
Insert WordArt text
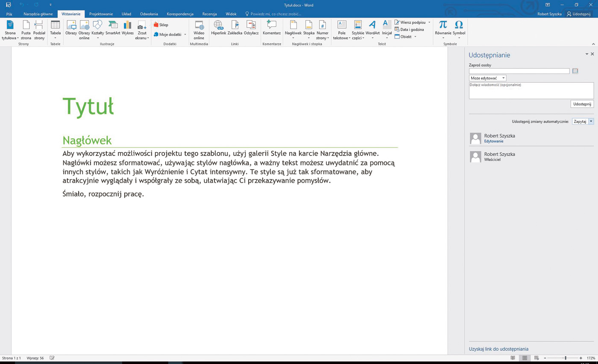tap(372, 28)
